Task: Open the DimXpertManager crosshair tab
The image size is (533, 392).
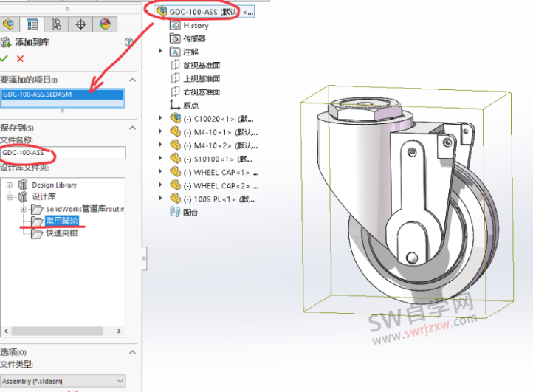Action: (80, 24)
